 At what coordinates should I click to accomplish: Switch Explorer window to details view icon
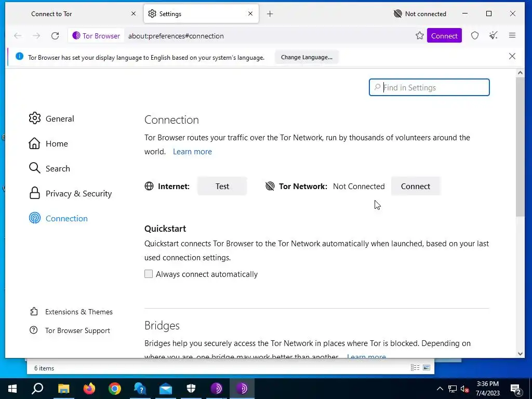(415, 367)
